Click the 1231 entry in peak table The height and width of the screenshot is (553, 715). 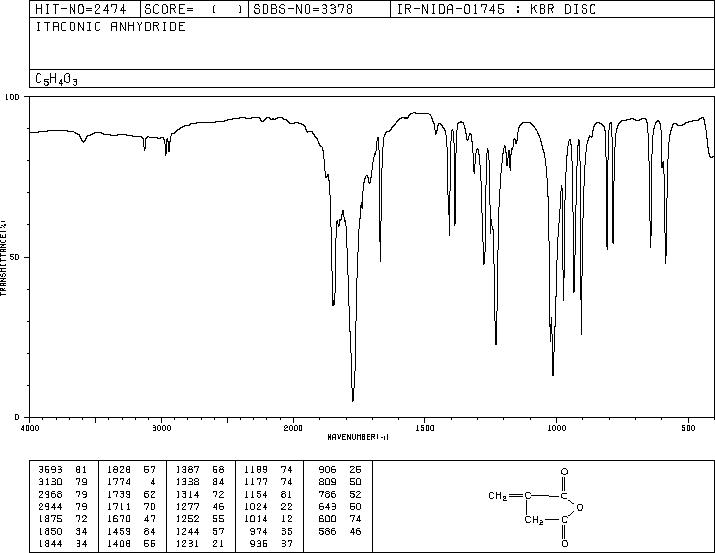200,543
